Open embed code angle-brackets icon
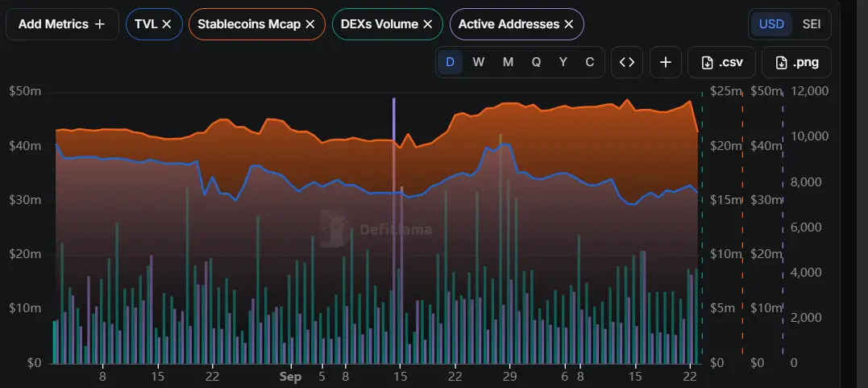868x388 pixels. (627, 62)
